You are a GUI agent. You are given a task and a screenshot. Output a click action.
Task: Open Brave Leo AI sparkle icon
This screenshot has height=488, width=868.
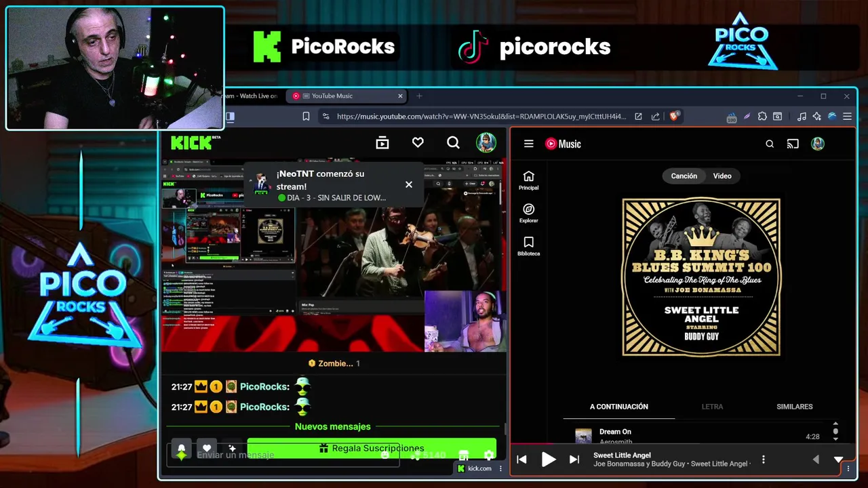pos(817,117)
